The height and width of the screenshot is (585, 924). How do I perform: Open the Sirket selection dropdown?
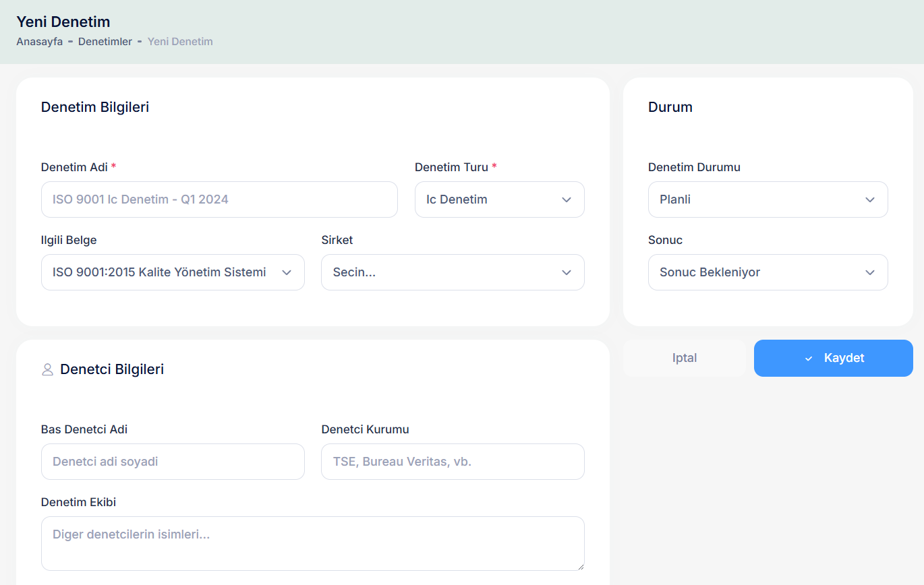452,272
